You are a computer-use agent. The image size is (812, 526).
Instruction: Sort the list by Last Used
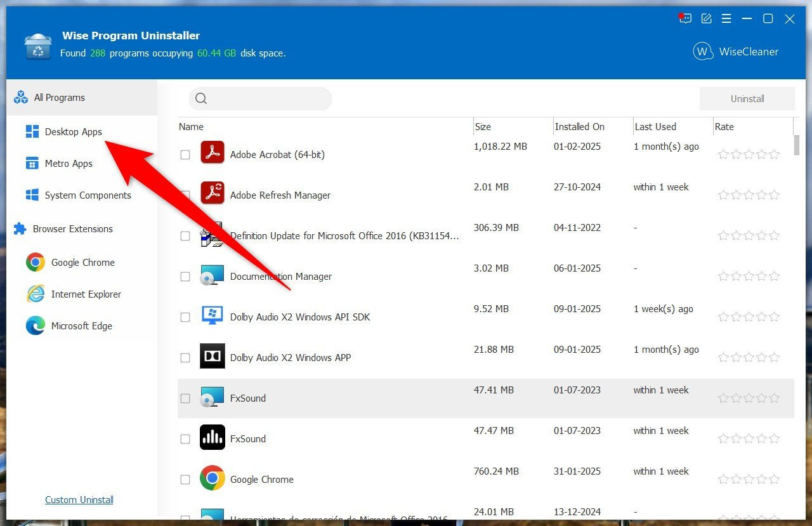pyautogui.click(x=655, y=126)
